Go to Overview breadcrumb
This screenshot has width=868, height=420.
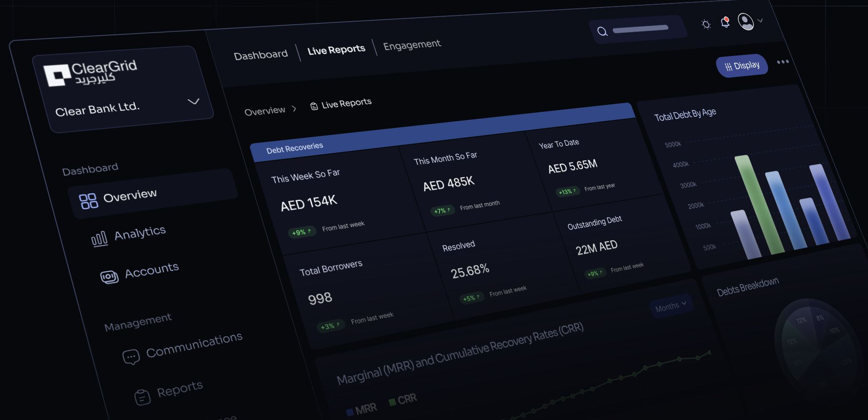pyautogui.click(x=265, y=111)
